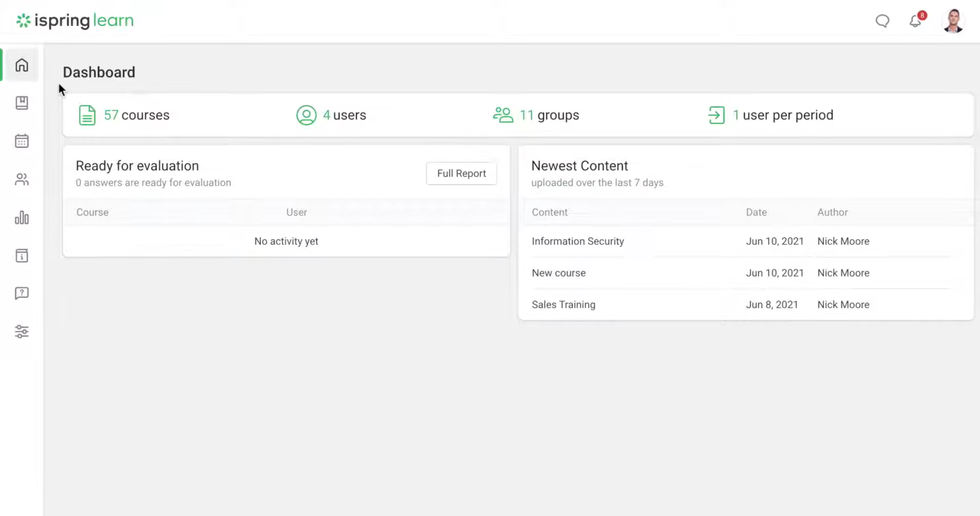The height and width of the screenshot is (516, 980).
Task: Open the Calendar icon in sidebar
Action: [x=22, y=141]
